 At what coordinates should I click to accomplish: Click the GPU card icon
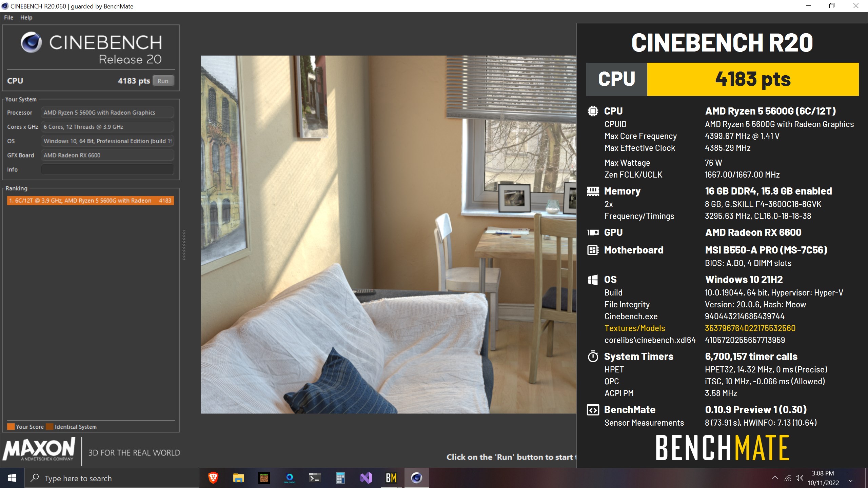(x=593, y=232)
